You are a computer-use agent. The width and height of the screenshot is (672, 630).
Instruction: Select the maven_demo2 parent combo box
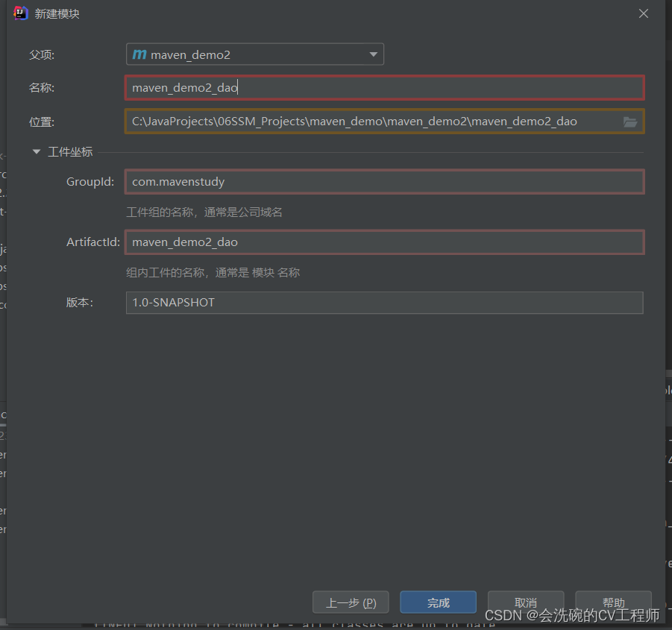[x=254, y=54]
